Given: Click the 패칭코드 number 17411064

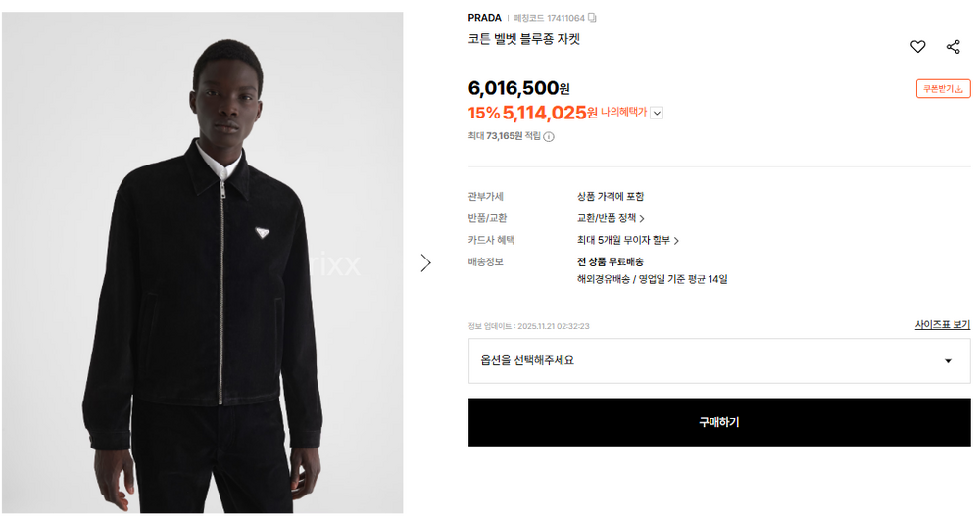Looking at the screenshot, I should (x=564, y=18).
